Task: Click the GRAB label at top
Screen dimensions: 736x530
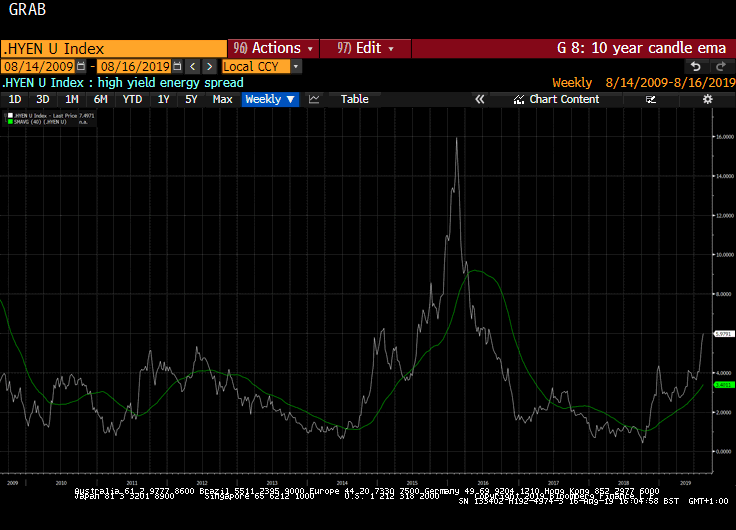Action: tap(27, 9)
